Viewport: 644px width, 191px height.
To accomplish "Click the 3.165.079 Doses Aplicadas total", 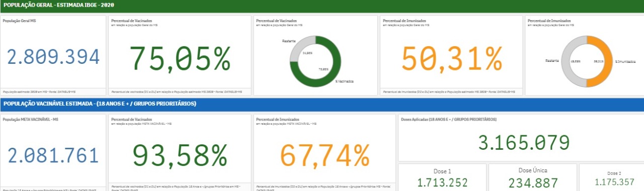I will pos(524,142).
